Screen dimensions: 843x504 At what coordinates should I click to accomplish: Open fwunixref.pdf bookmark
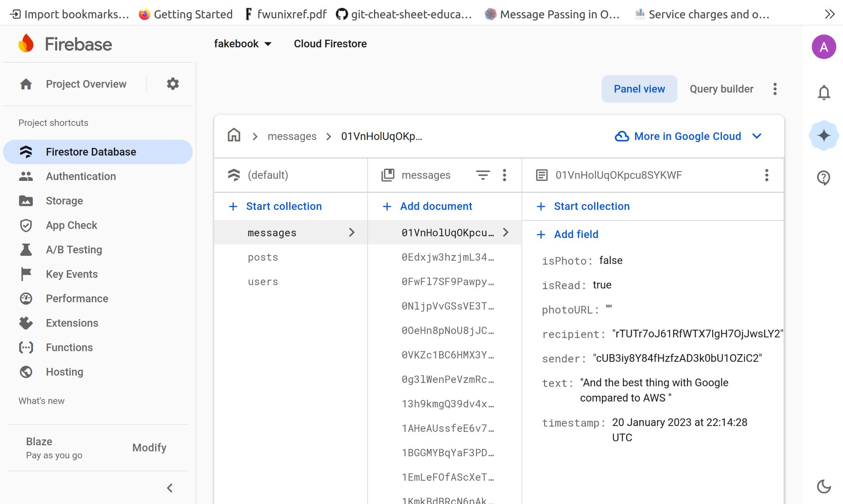[x=286, y=14]
